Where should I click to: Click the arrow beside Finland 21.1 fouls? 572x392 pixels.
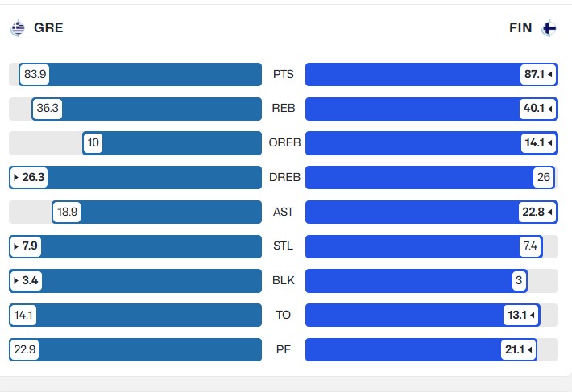(x=529, y=349)
